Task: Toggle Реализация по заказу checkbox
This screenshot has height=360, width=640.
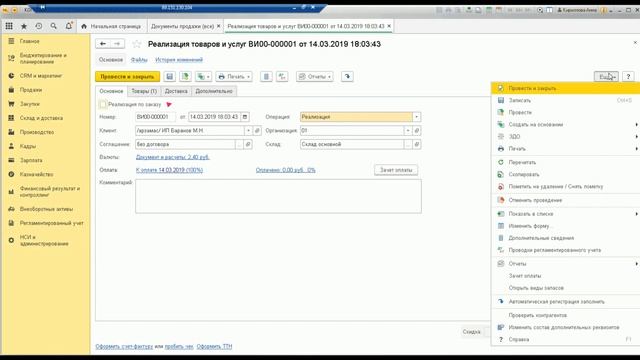Action: click(103, 104)
